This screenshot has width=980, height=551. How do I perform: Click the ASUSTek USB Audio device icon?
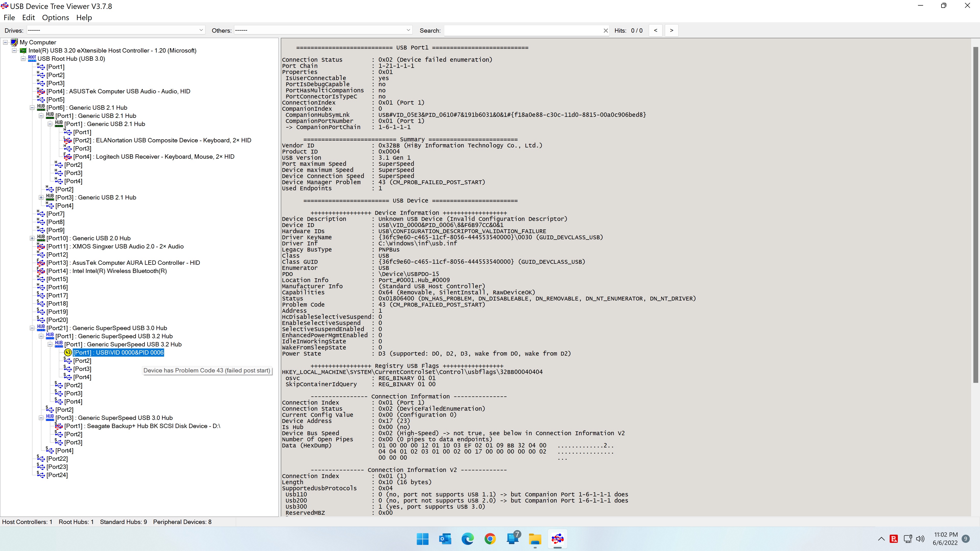pyautogui.click(x=41, y=91)
